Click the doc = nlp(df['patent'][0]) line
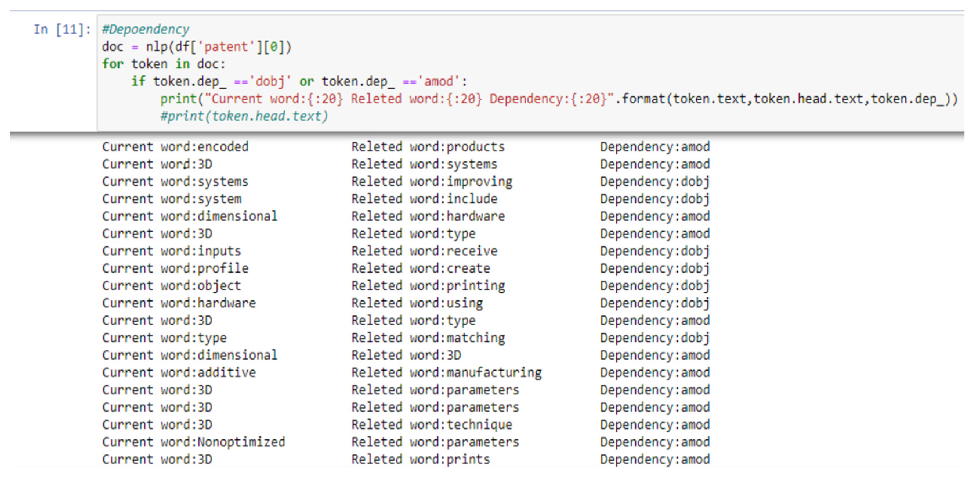The height and width of the screenshot is (480, 980). pos(196,47)
